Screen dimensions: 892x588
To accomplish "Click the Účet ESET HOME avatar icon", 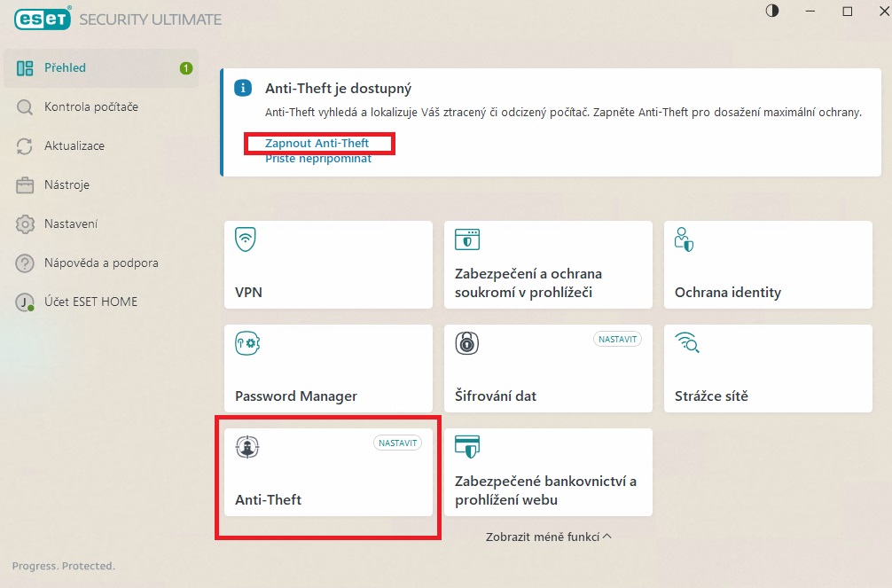I will (x=25, y=302).
